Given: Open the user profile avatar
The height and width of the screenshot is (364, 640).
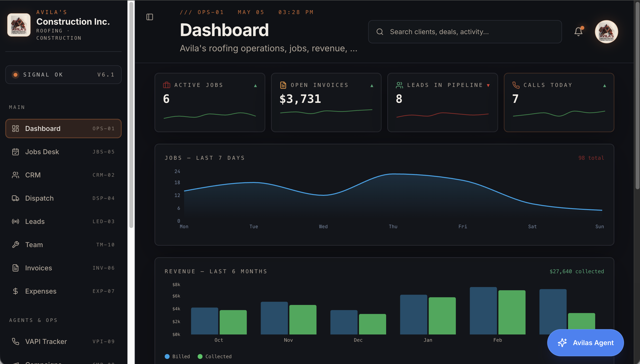Looking at the screenshot, I should pyautogui.click(x=606, y=32).
